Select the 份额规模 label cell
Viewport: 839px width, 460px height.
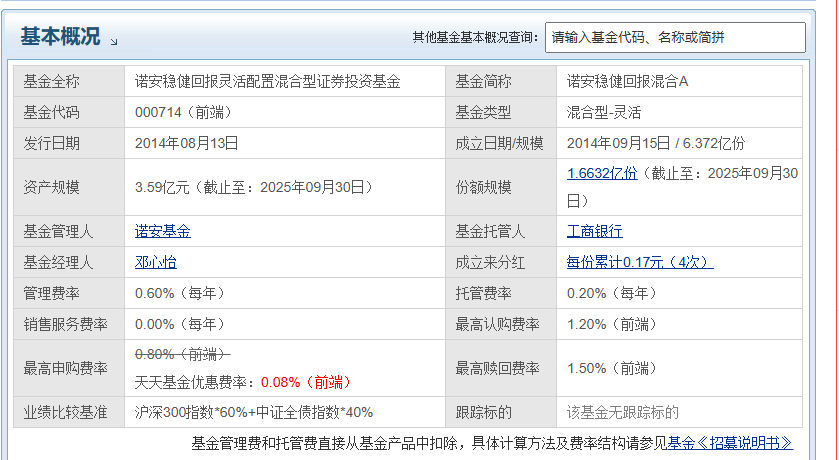(x=501, y=187)
